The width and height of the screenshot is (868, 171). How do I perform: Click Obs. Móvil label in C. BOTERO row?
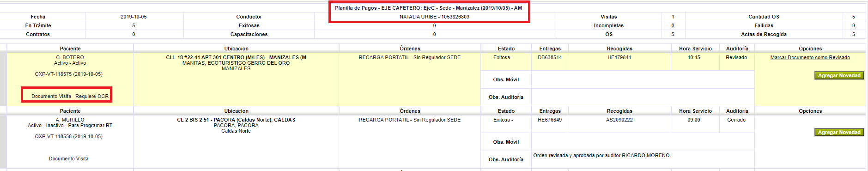point(506,79)
